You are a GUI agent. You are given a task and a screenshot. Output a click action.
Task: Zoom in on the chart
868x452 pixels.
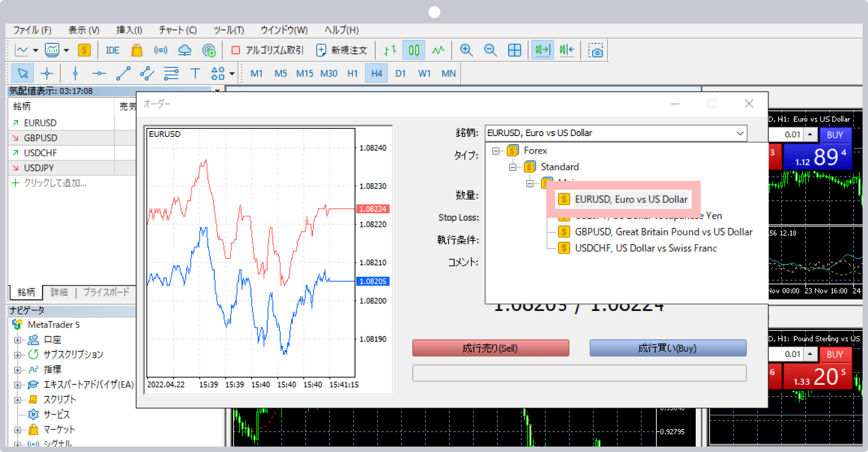[x=466, y=50]
